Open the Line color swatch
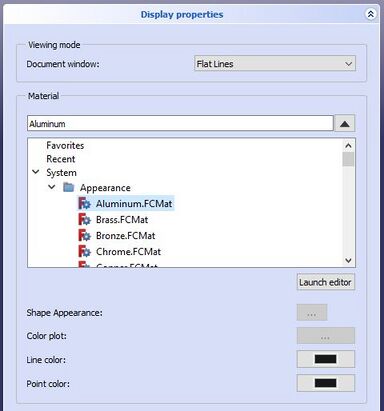Viewport: 384px width, 411px height. (x=326, y=359)
